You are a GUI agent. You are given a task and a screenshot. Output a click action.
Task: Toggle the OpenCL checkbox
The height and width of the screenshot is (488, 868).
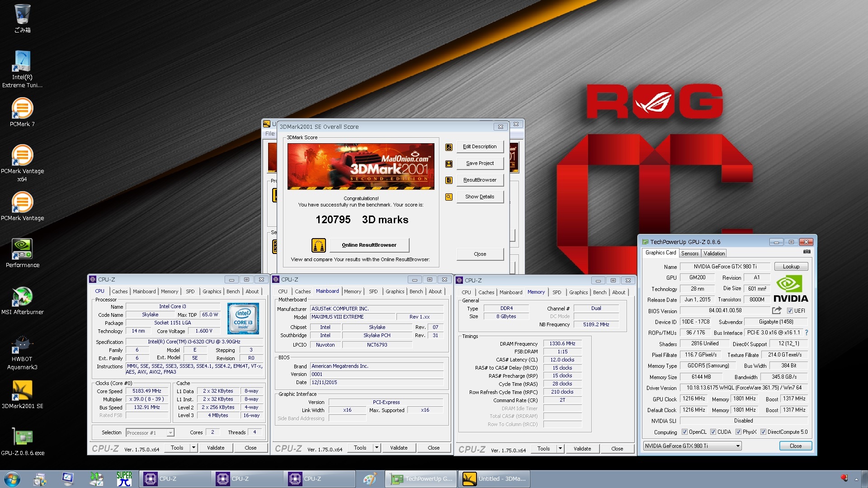point(684,432)
